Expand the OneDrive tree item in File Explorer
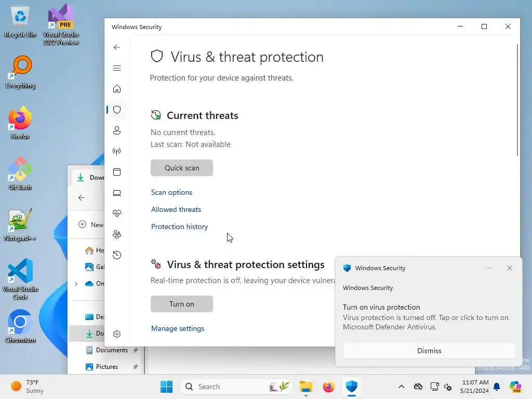Viewport: 532px width, 399px height. tap(76, 284)
